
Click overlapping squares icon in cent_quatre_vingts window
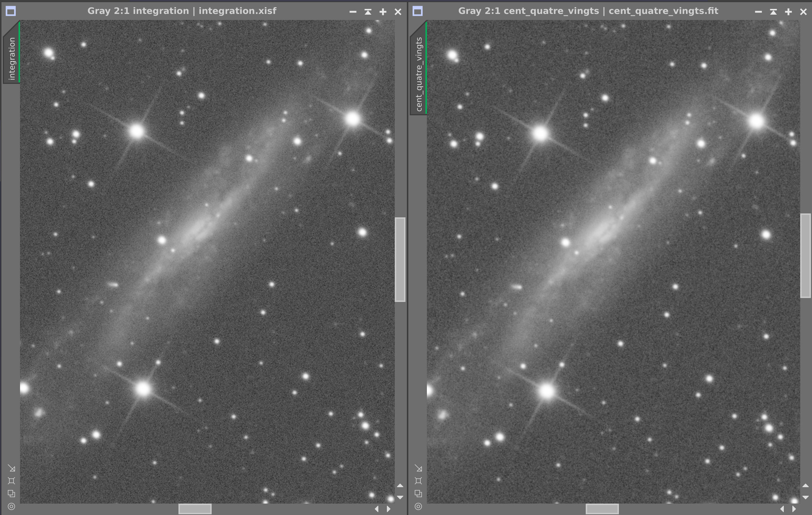pos(418,494)
